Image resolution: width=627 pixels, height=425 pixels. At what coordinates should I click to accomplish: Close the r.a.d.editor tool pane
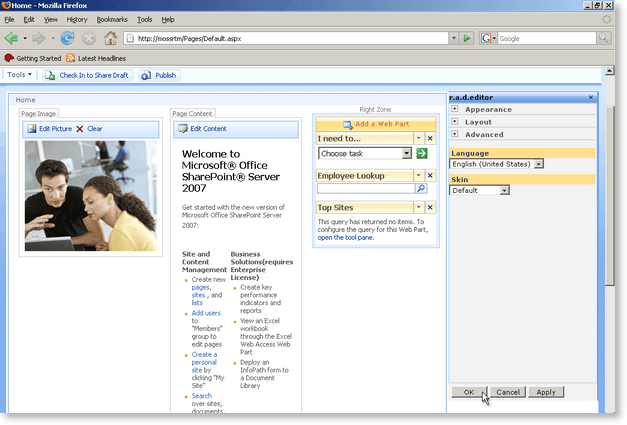(x=591, y=98)
